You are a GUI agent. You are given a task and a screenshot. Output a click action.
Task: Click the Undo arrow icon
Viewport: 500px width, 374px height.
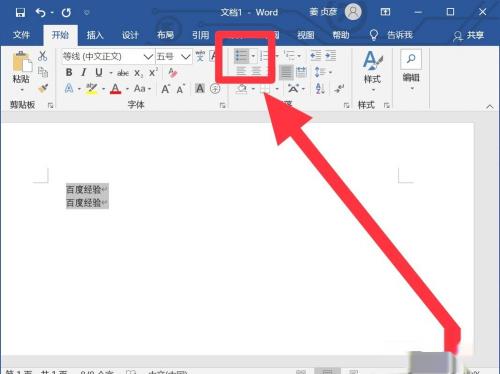click(41, 13)
